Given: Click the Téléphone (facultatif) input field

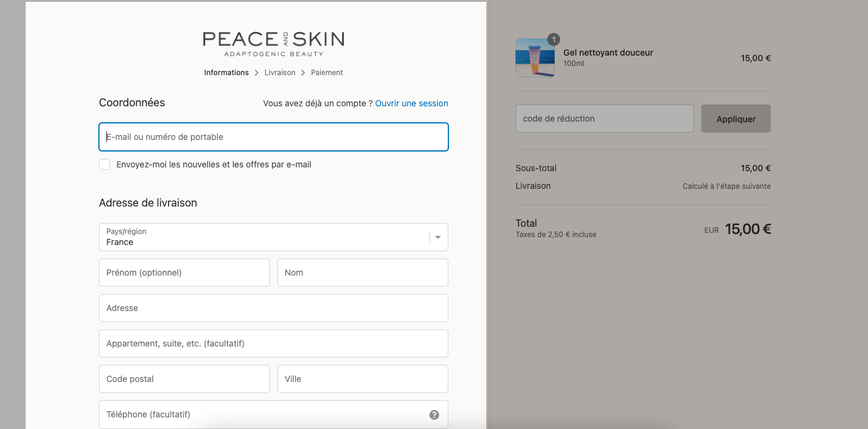Looking at the screenshot, I should (x=274, y=414).
